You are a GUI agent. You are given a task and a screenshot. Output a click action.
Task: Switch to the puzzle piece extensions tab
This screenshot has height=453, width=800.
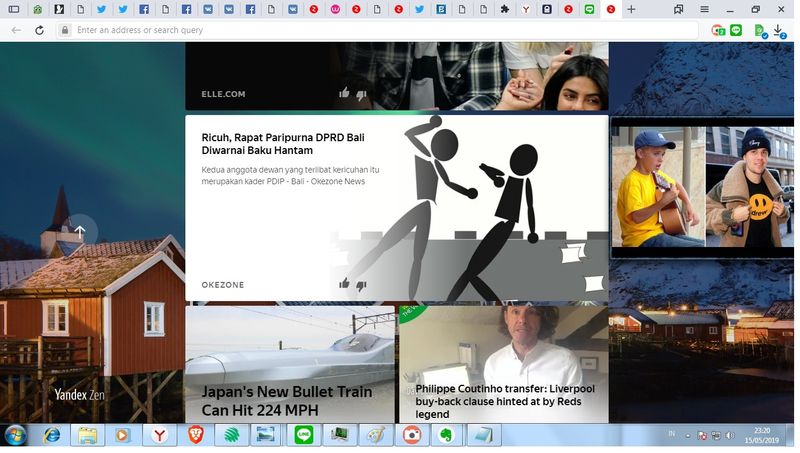505,9
